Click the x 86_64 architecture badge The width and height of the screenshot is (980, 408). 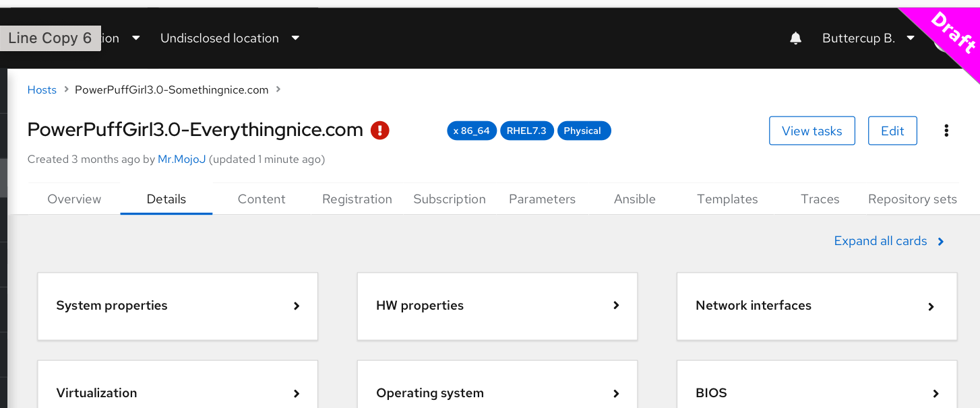(x=472, y=131)
